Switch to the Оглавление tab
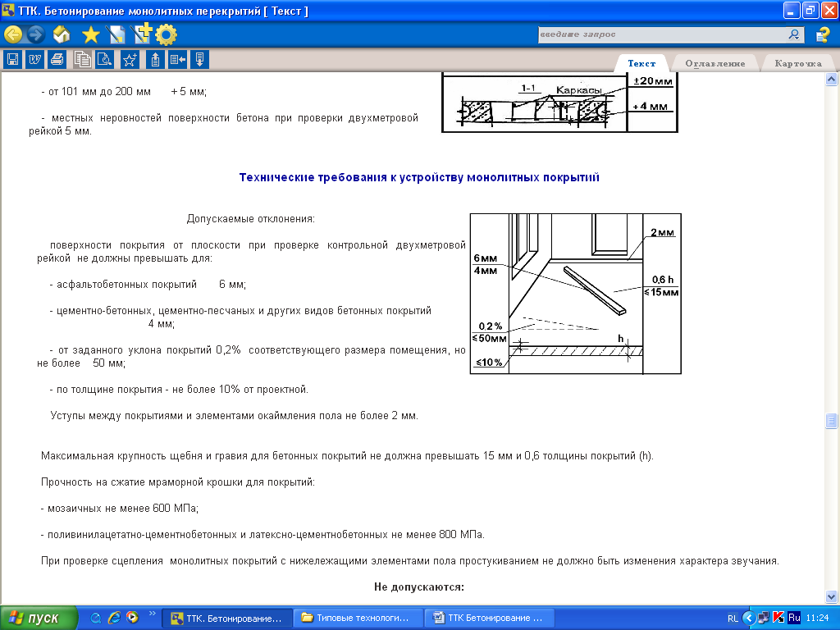Viewport: 840px width, 630px height. click(714, 63)
